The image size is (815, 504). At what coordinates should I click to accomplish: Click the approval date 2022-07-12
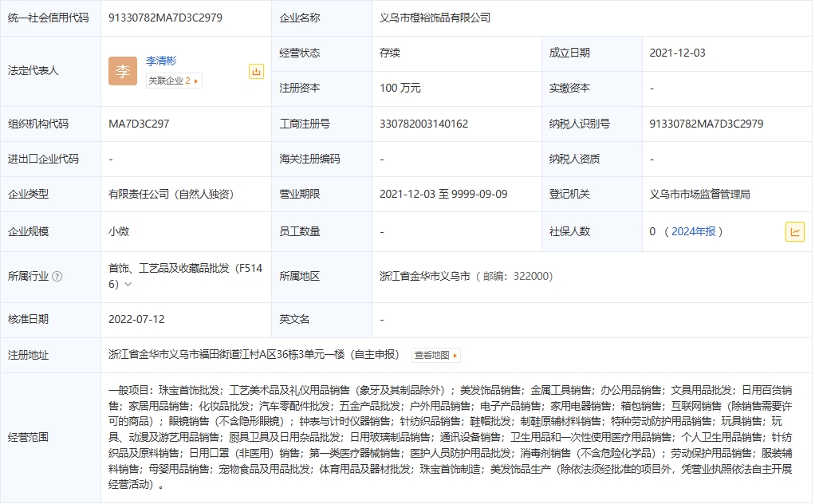136,319
